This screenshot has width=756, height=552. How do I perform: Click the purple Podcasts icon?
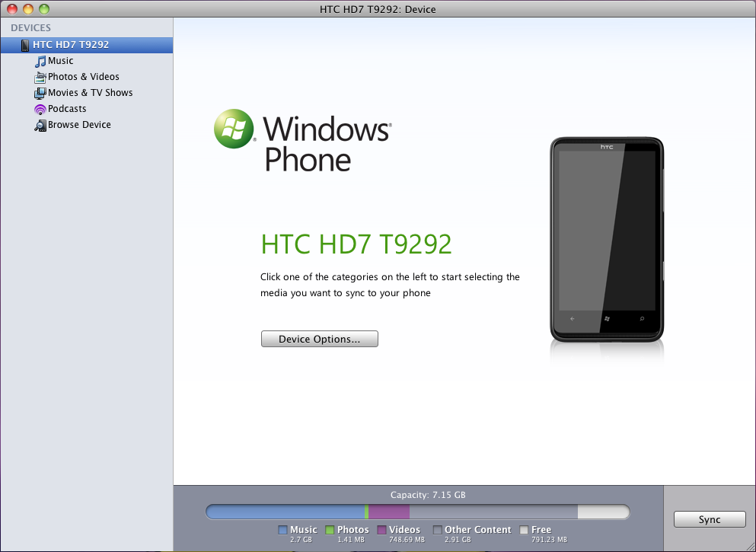click(40, 109)
